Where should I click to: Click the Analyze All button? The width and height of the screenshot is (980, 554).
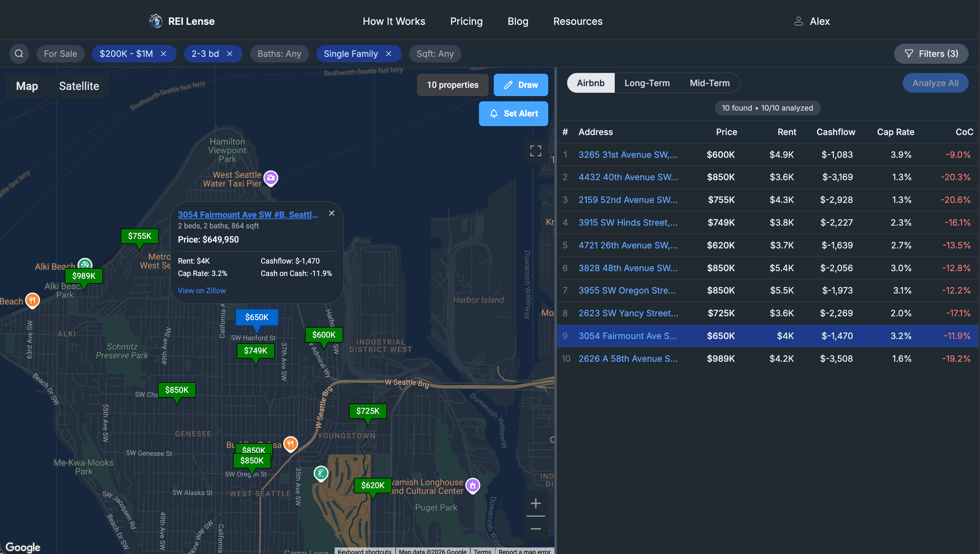click(936, 83)
